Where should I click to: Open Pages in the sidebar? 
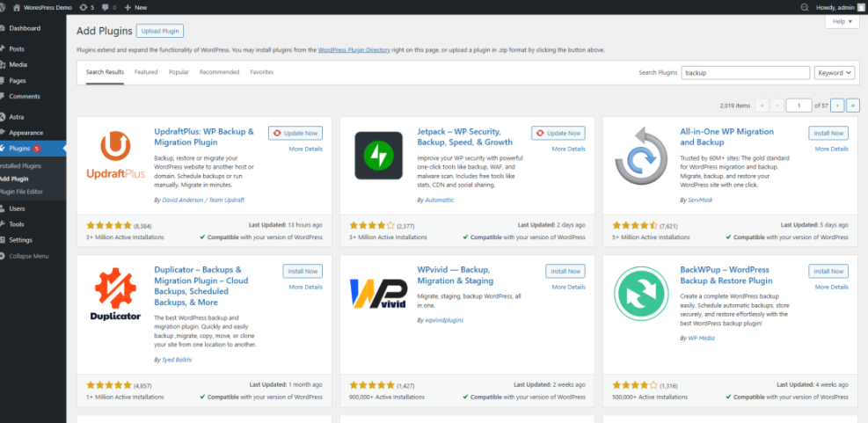coord(18,81)
